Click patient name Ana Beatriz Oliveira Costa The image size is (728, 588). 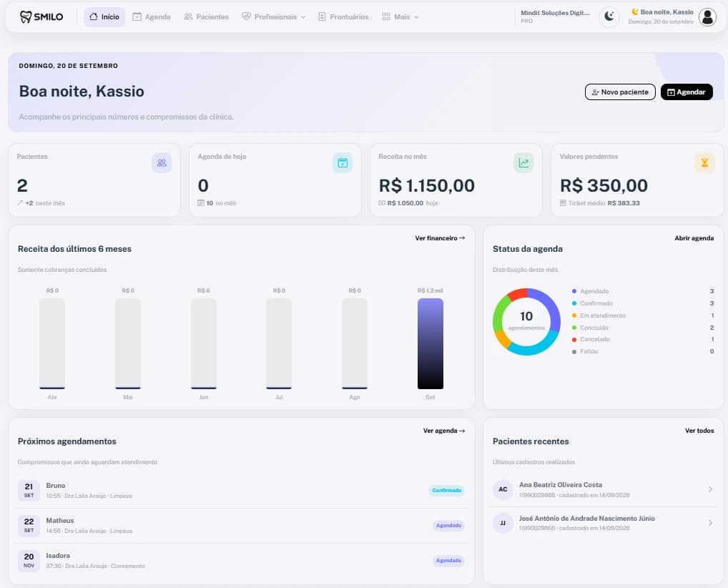561,485
